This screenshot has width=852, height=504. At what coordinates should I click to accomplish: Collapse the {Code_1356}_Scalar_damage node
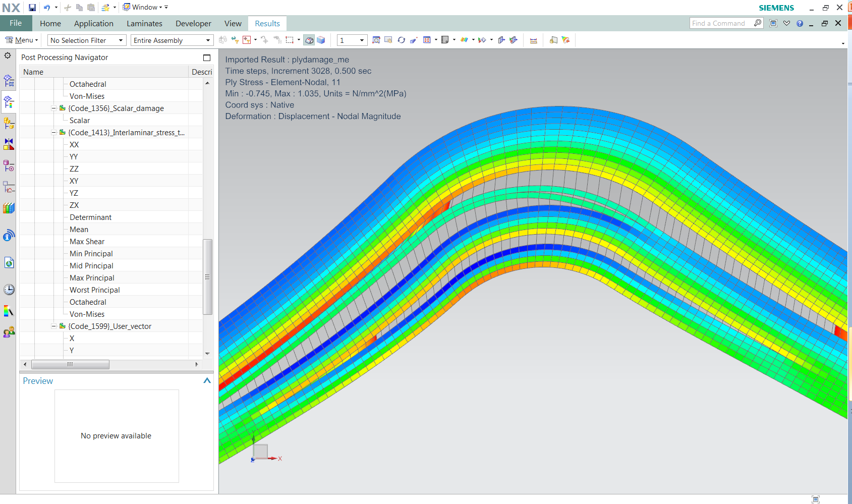coord(54,108)
